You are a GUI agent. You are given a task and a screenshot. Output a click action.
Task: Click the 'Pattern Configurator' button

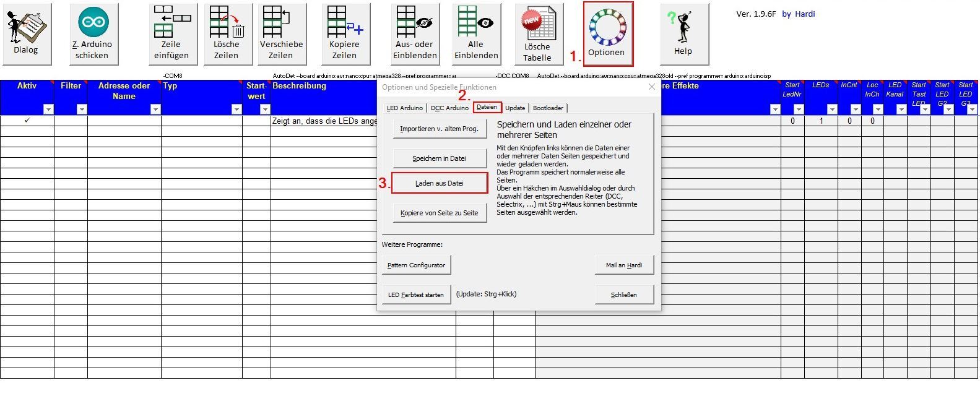point(416,265)
